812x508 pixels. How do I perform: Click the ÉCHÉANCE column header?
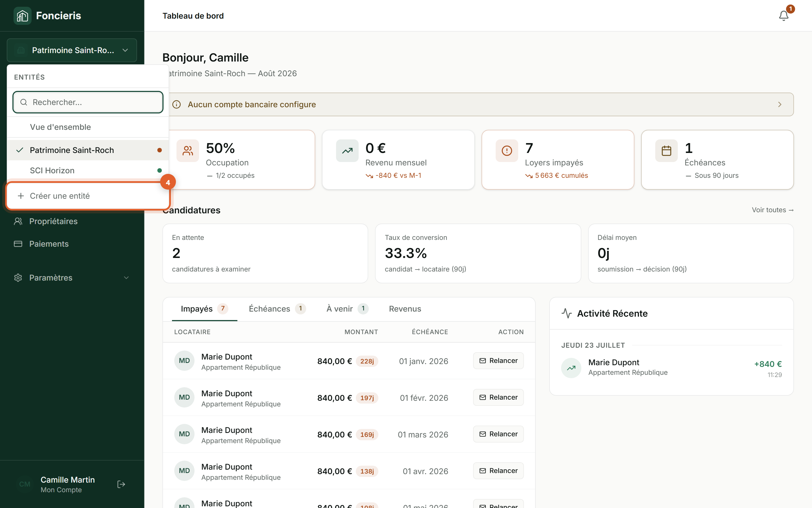click(x=430, y=332)
